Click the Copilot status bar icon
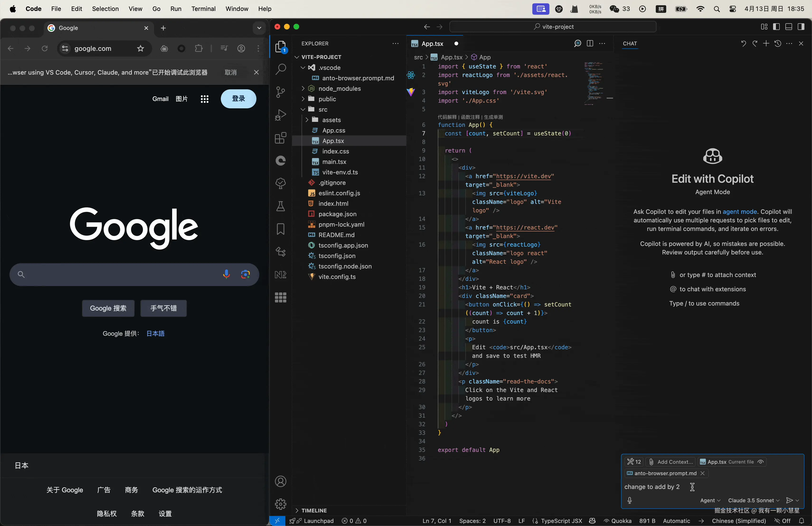This screenshot has height=526, width=812. pos(592,521)
